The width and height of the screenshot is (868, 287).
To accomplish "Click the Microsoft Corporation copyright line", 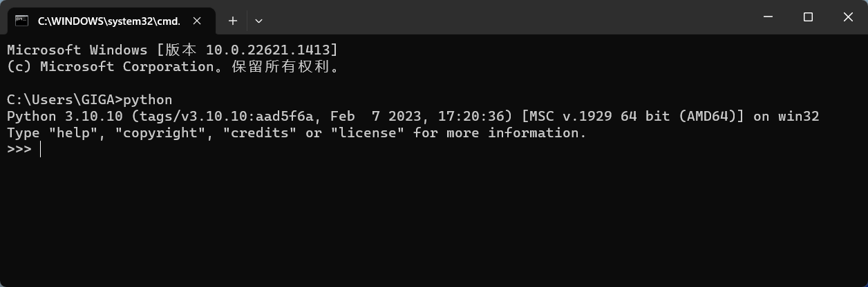I will 173,67.
